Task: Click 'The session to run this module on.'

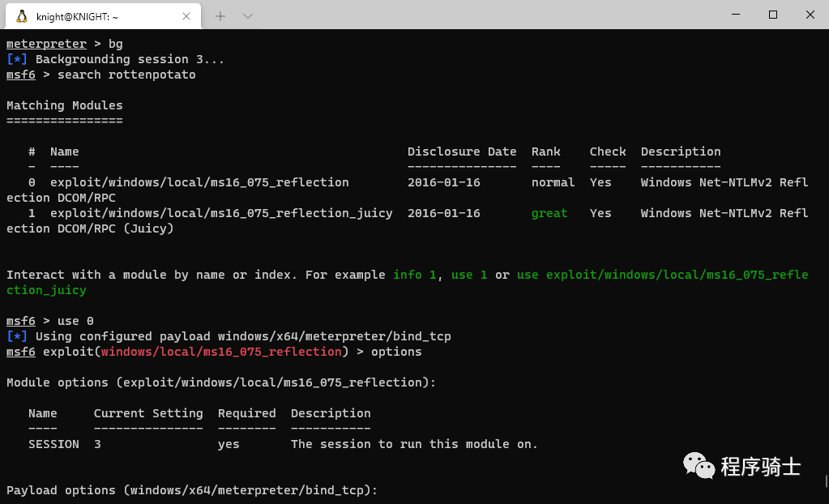Action: (414, 444)
